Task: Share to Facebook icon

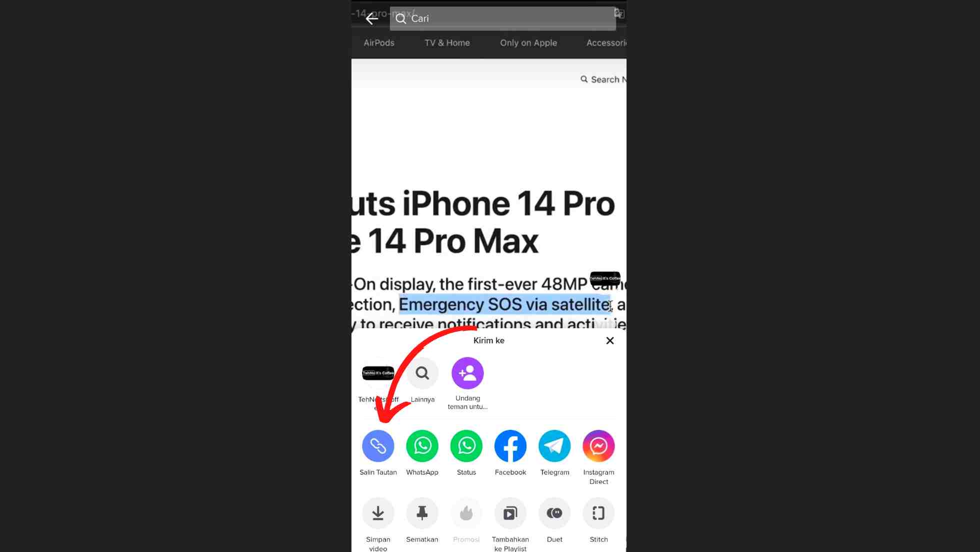Action: tap(510, 445)
